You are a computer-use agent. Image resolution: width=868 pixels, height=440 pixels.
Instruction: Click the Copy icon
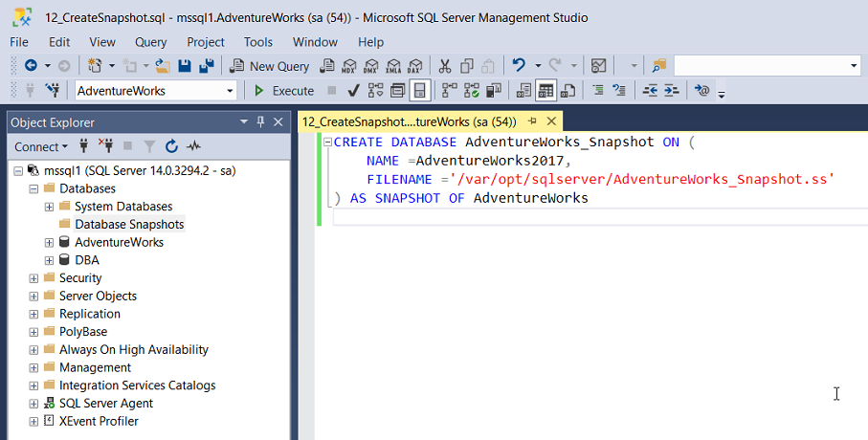point(467,66)
